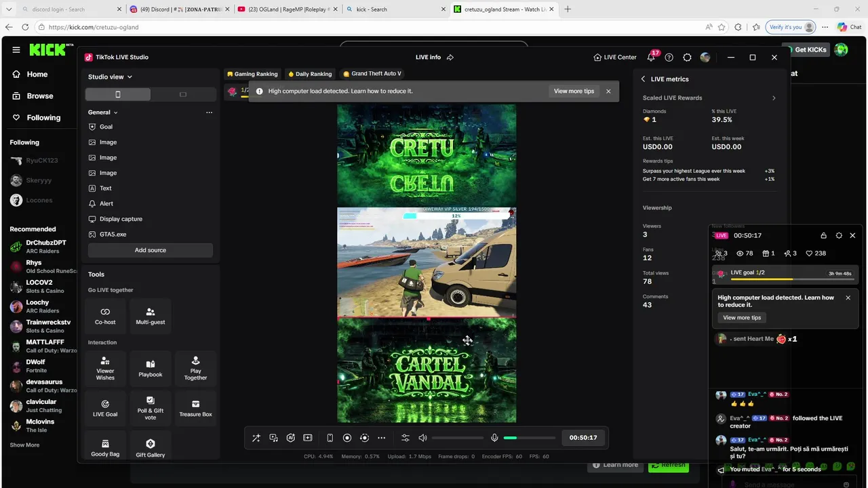Expand the Studio view dropdown

[x=110, y=77]
